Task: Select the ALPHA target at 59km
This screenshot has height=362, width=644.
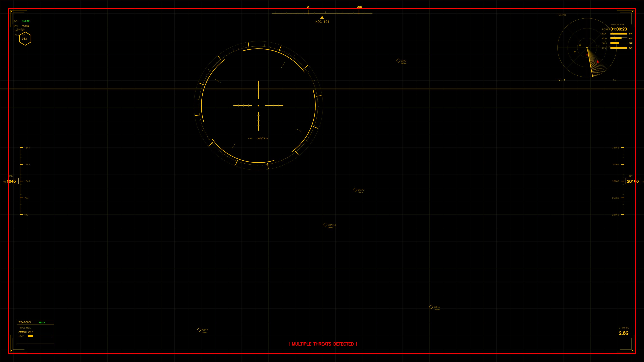Action: 199,329
